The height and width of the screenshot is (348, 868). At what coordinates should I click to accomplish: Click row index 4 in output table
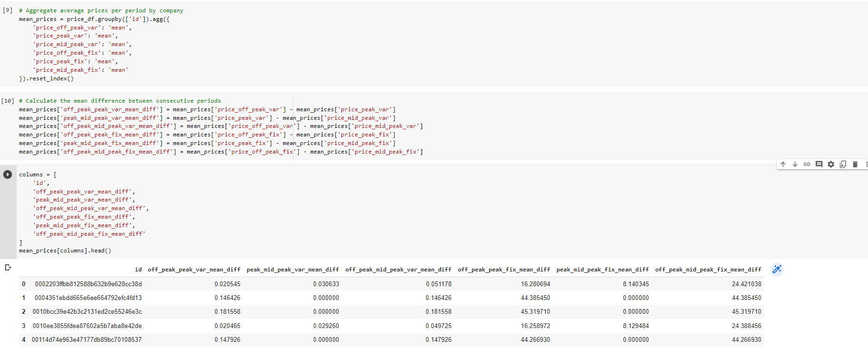(x=24, y=339)
